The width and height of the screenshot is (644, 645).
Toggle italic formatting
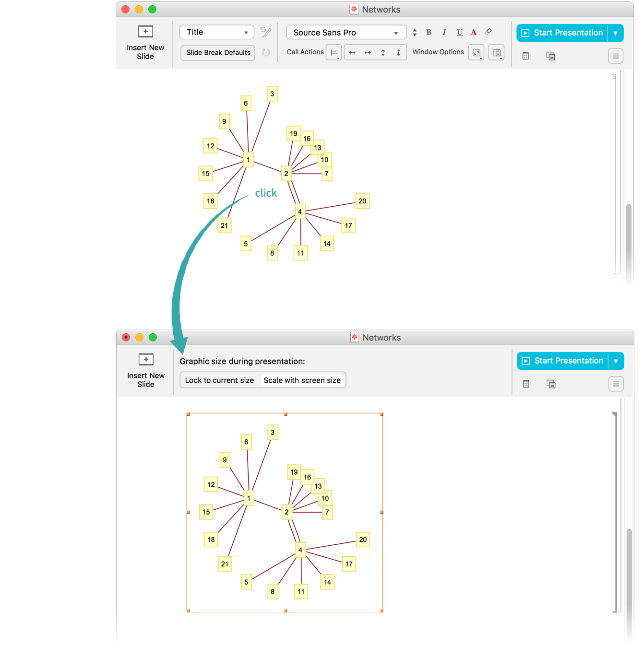click(444, 32)
